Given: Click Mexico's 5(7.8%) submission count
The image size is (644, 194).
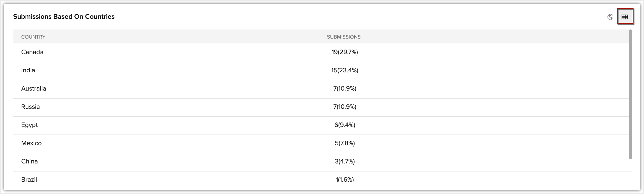Looking at the screenshot, I should tap(345, 143).
